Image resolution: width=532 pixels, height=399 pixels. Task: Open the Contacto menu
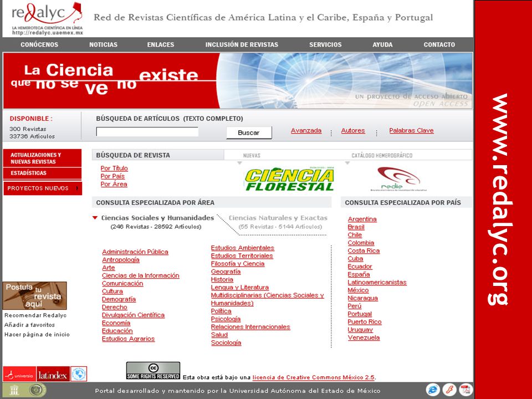click(x=439, y=44)
